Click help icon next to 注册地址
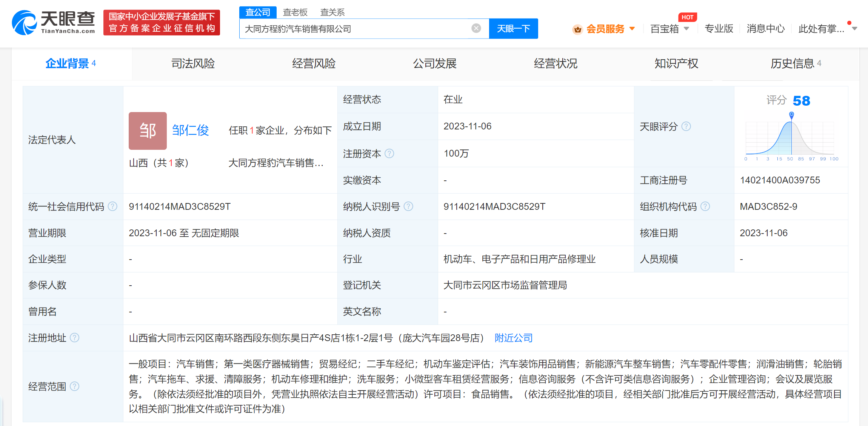The image size is (868, 426). point(75,338)
